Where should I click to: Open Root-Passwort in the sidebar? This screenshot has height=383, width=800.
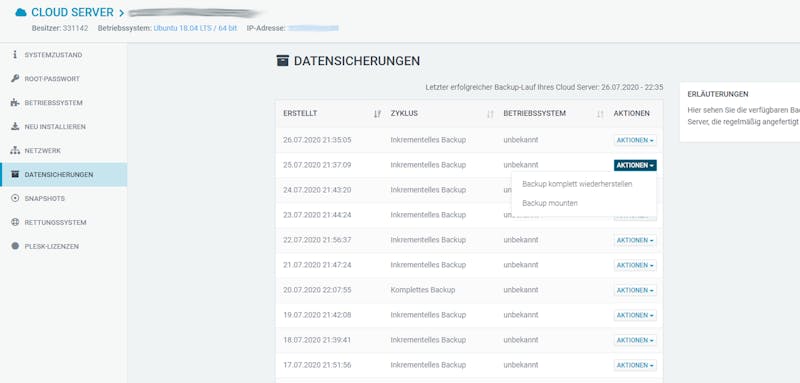coord(63,79)
